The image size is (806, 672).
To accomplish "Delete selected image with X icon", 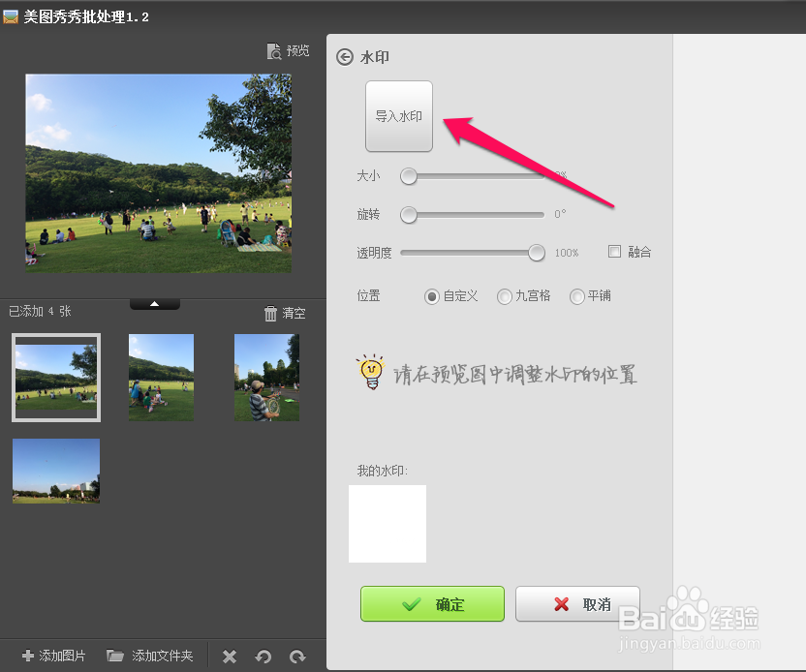I will pos(230,657).
